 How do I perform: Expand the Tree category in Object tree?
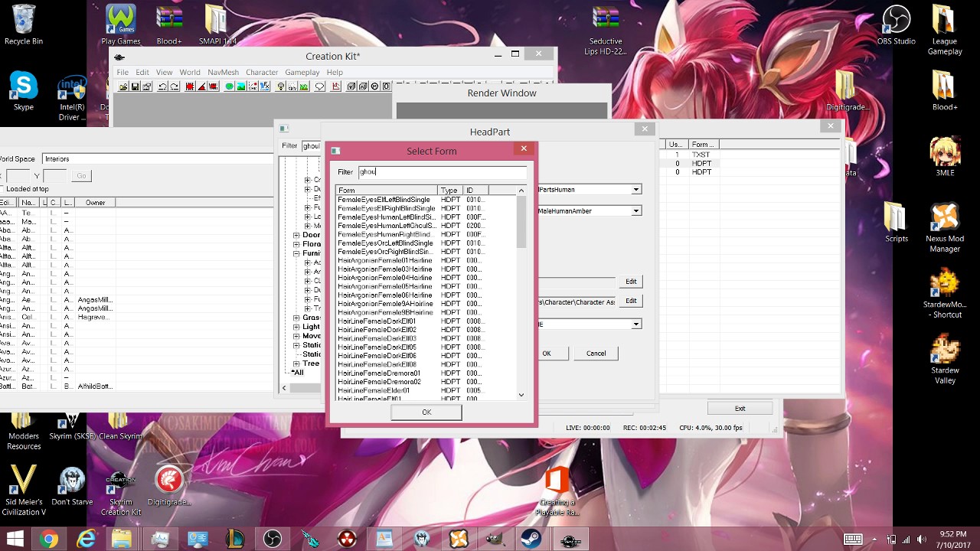click(x=296, y=364)
